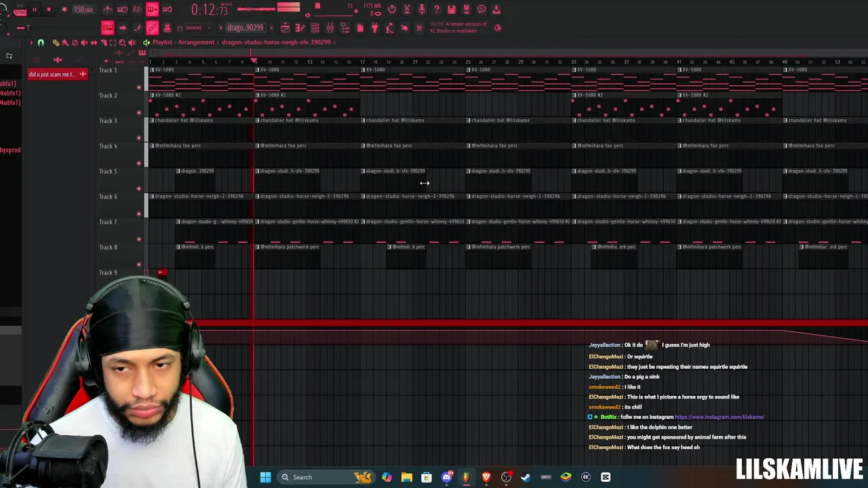Toggle loop recording button

click(x=167, y=9)
